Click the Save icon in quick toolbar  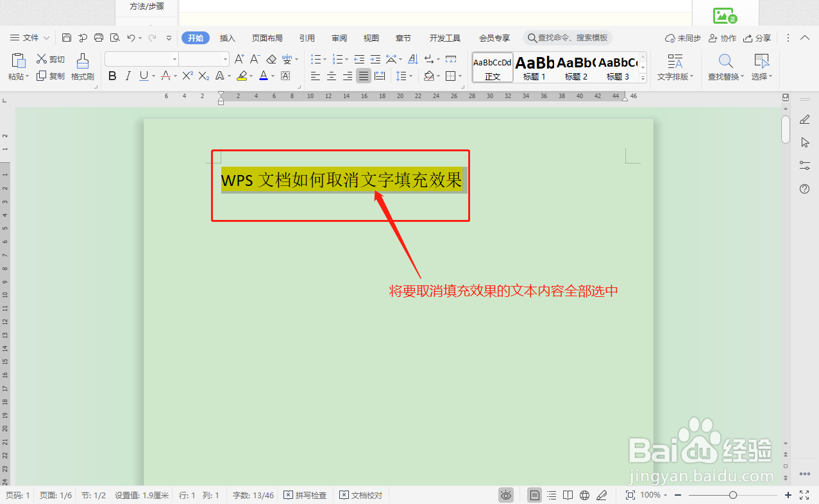click(67, 38)
